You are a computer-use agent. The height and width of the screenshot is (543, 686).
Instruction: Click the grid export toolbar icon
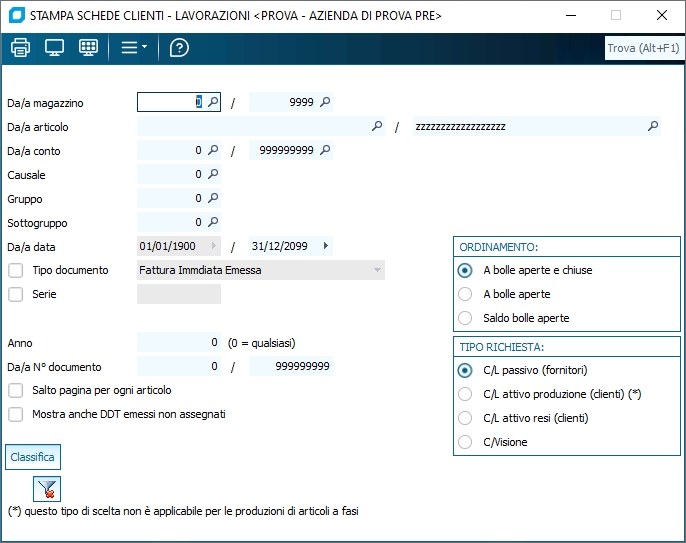[x=88, y=47]
